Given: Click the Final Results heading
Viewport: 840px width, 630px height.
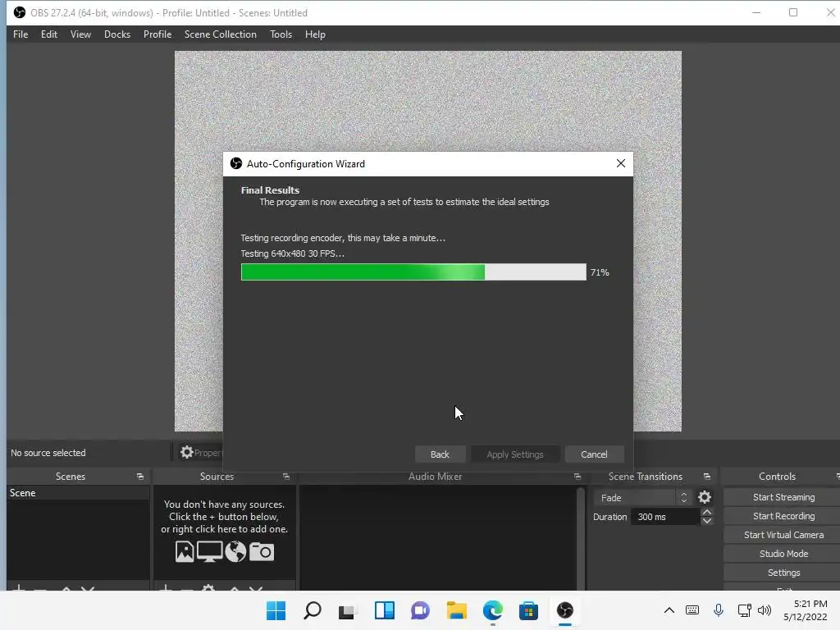Looking at the screenshot, I should click(x=270, y=190).
